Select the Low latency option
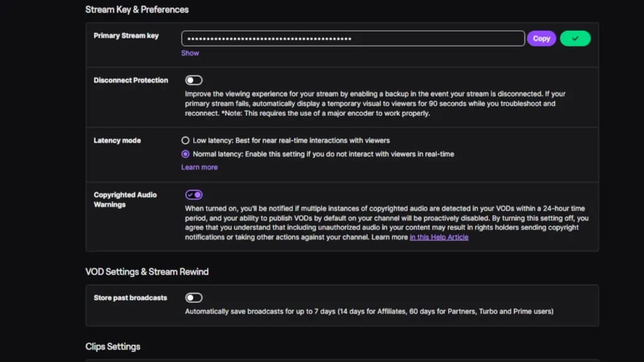This screenshot has height=362, width=644. 186,140
